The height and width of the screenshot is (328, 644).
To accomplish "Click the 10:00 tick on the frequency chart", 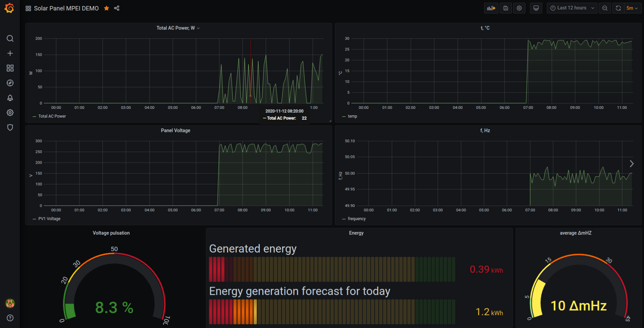I will (x=599, y=210).
